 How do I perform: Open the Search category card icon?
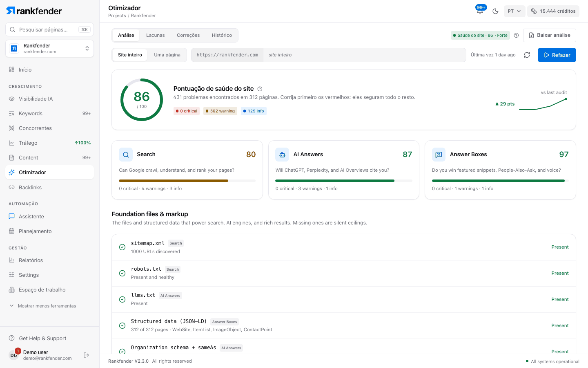click(126, 155)
